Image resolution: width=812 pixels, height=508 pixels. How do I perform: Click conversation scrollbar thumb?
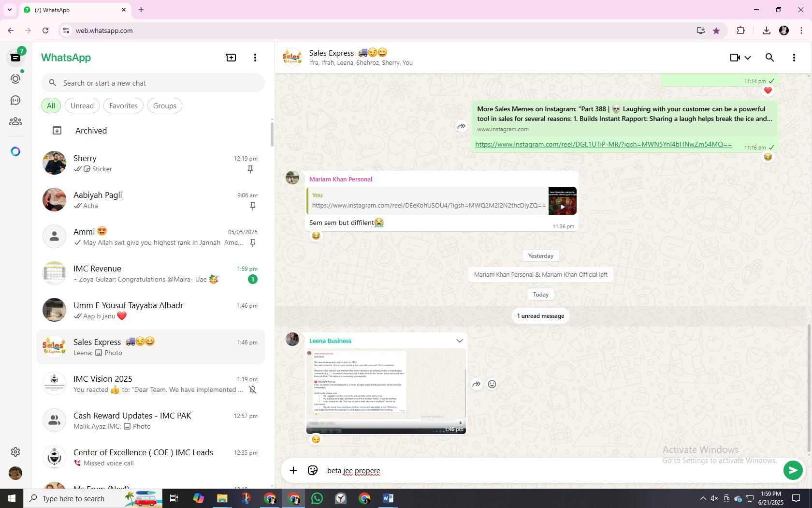[x=809, y=388]
